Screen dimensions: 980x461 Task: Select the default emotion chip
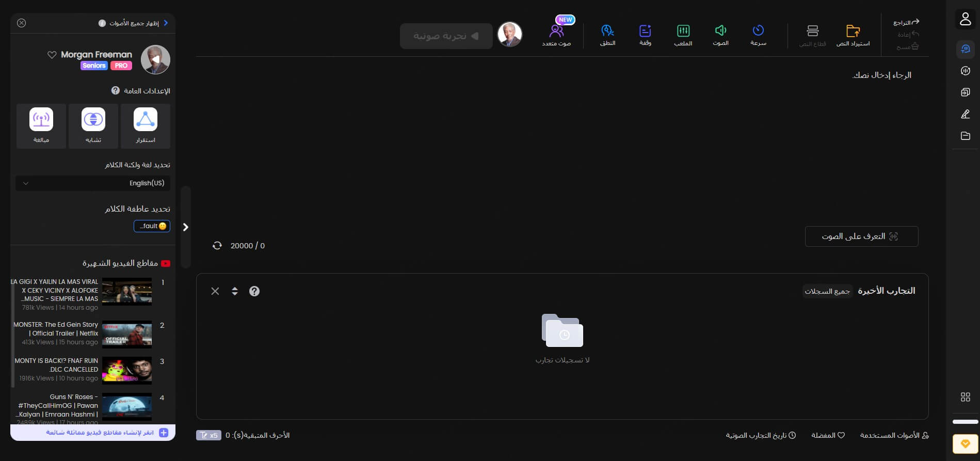coord(152,226)
